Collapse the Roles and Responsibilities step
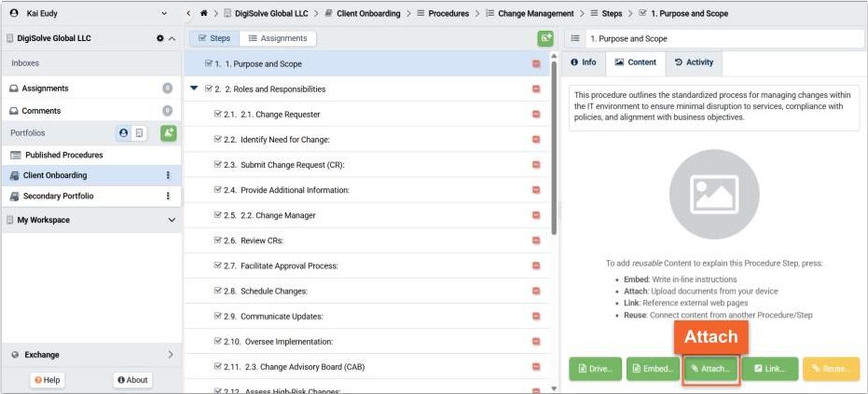 point(194,89)
